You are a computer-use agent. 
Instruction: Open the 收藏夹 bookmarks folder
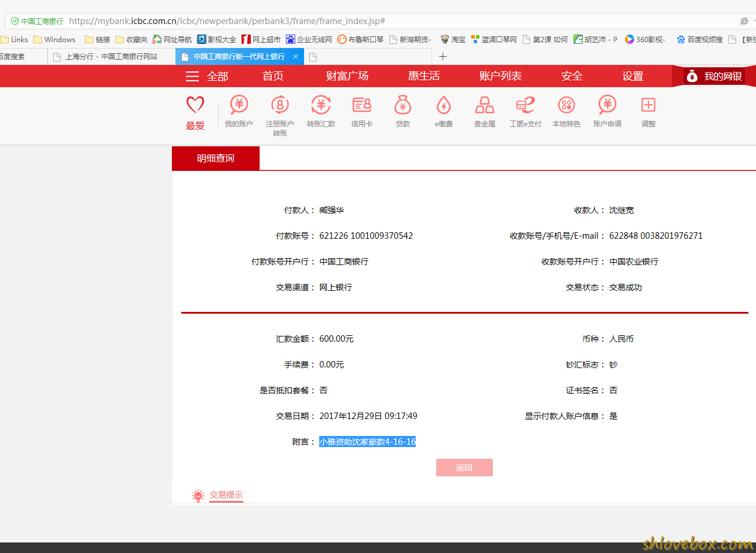coord(132,40)
